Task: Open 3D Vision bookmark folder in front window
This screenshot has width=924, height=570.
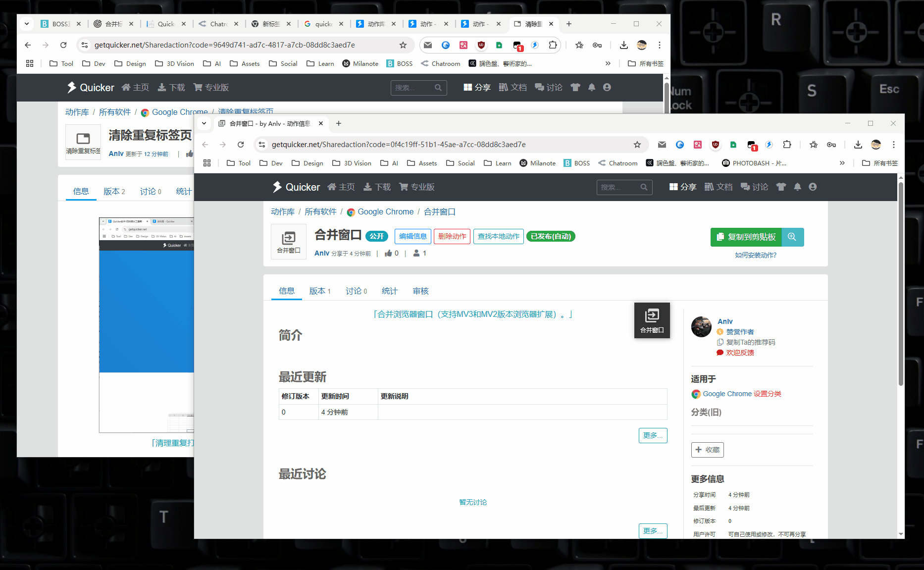Action: [352, 163]
